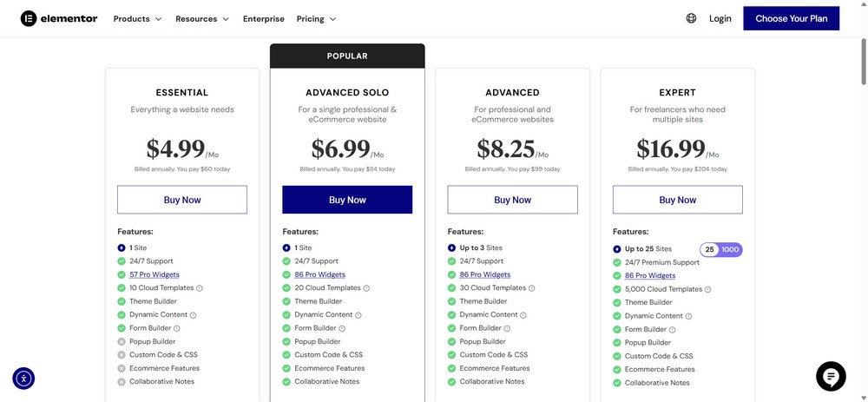Click the page vertical scrollbar
Image resolution: width=868 pixels, height=402 pixels.
(864, 61)
